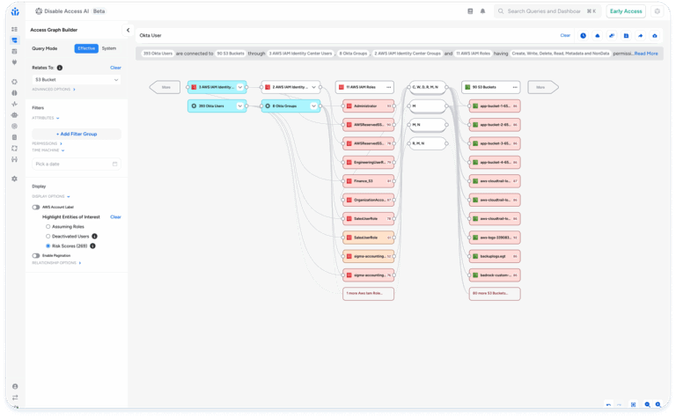Click info icon next to Risk Scores
Screen dimensions: 676x417
click(x=93, y=246)
